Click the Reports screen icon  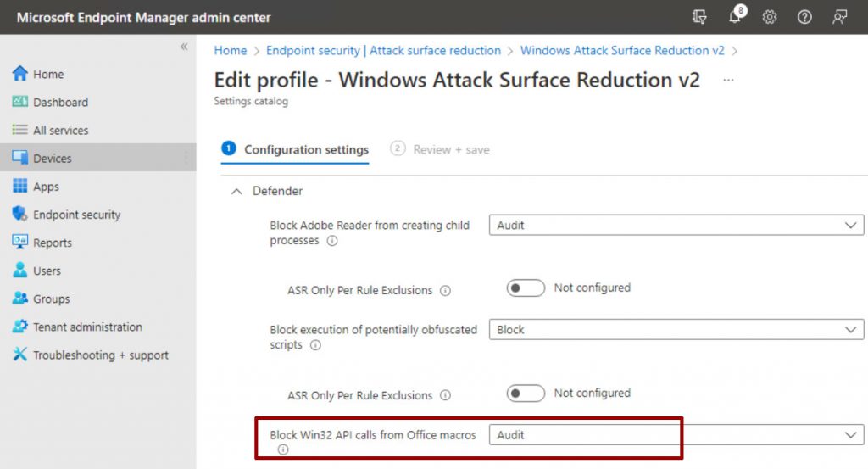20,242
